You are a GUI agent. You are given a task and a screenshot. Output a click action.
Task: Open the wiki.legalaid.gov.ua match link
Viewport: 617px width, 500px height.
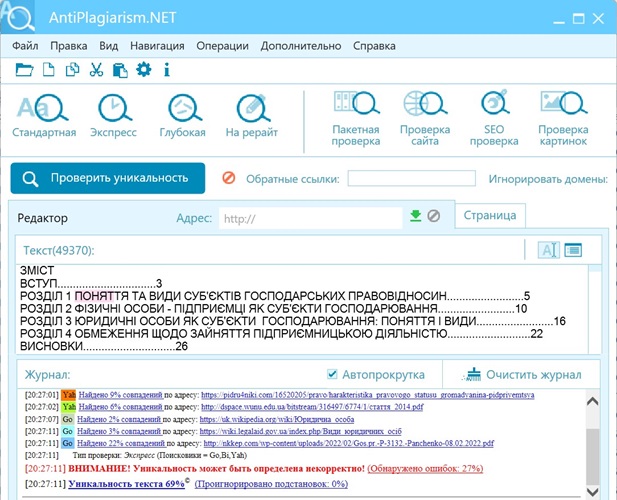pos(301,431)
